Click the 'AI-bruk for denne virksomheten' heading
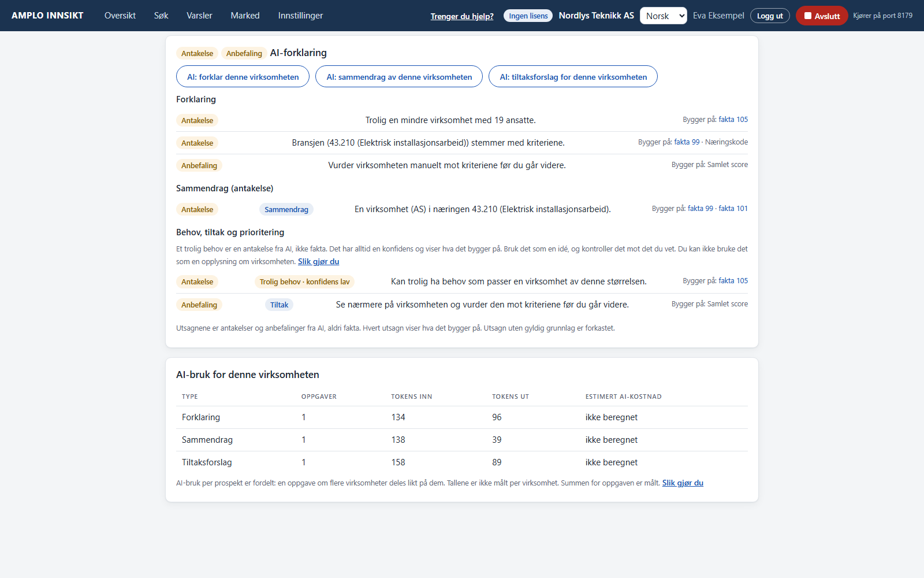This screenshot has height=578, width=924. 248,375
